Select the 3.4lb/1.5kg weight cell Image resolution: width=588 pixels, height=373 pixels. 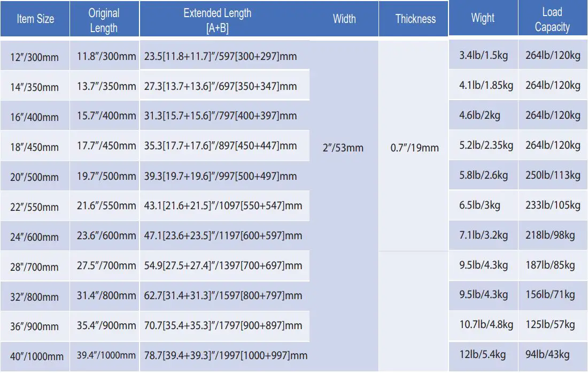point(483,55)
